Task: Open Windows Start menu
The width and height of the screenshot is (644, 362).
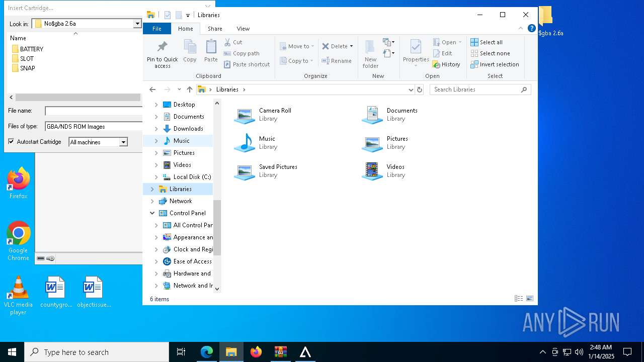Action: pyautogui.click(x=12, y=352)
